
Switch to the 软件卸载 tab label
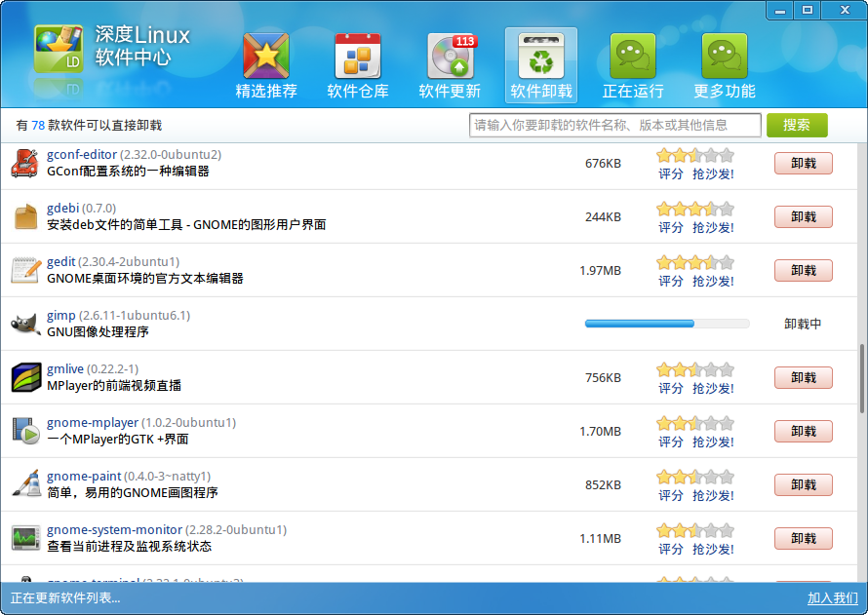pyautogui.click(x=541, y=91)
